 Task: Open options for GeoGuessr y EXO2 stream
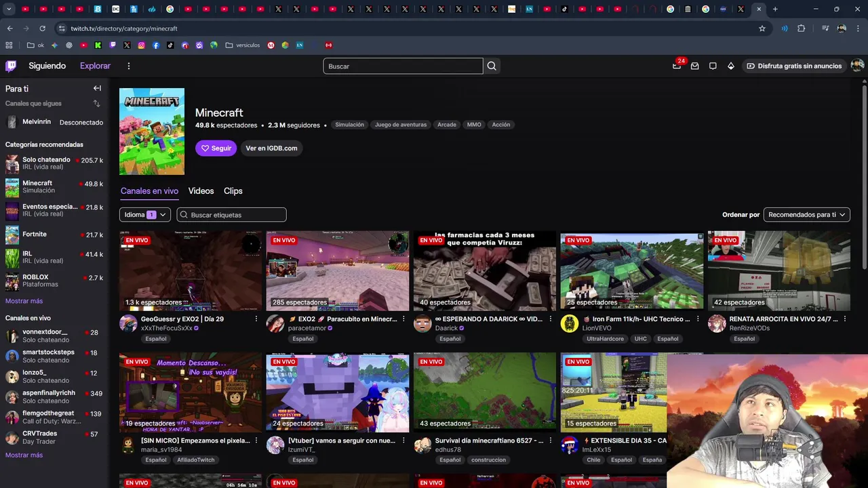pyautogui.click(x=256, y=319)
